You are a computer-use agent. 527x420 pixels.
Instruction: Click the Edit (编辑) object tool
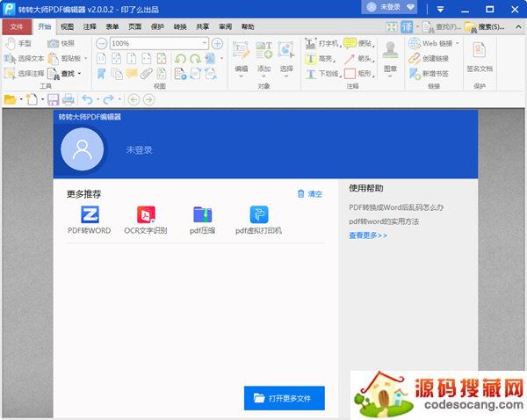click(x=242, y=59)
